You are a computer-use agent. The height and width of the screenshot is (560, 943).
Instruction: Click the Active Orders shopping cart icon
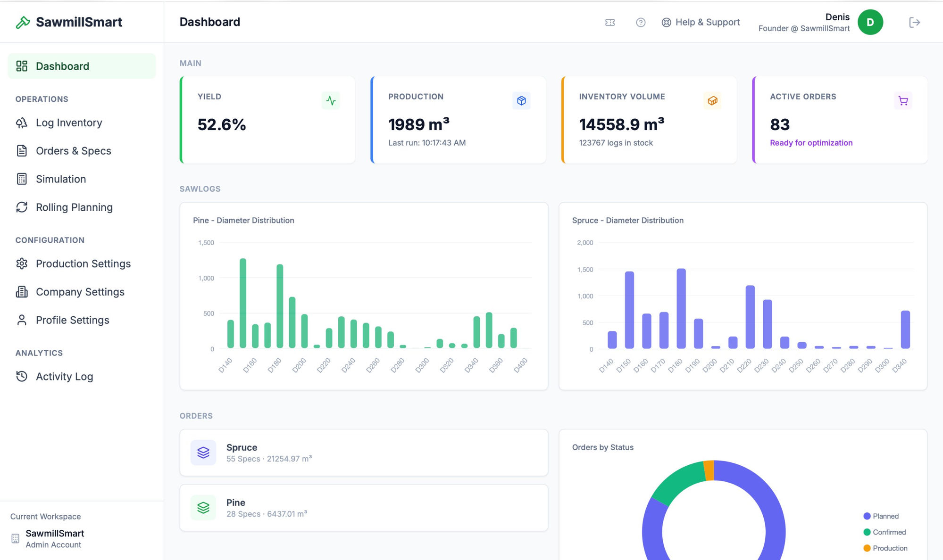point(903,100)
